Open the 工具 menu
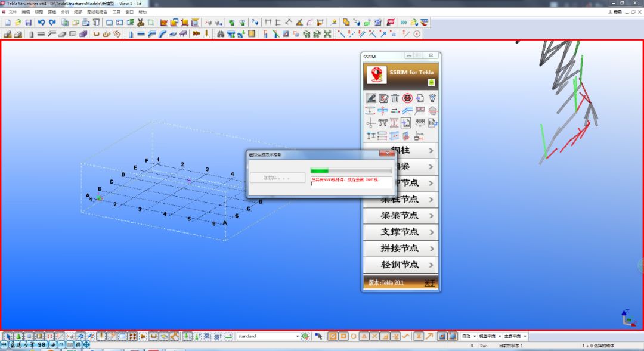The height and width of the screenshot is (351, 644). [116, 11]
